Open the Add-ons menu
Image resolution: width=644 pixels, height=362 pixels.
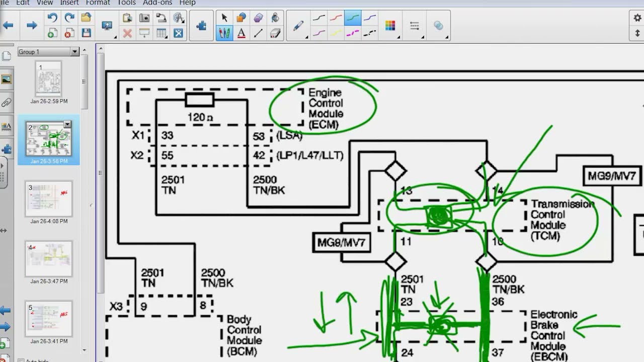tap(158, 3)
